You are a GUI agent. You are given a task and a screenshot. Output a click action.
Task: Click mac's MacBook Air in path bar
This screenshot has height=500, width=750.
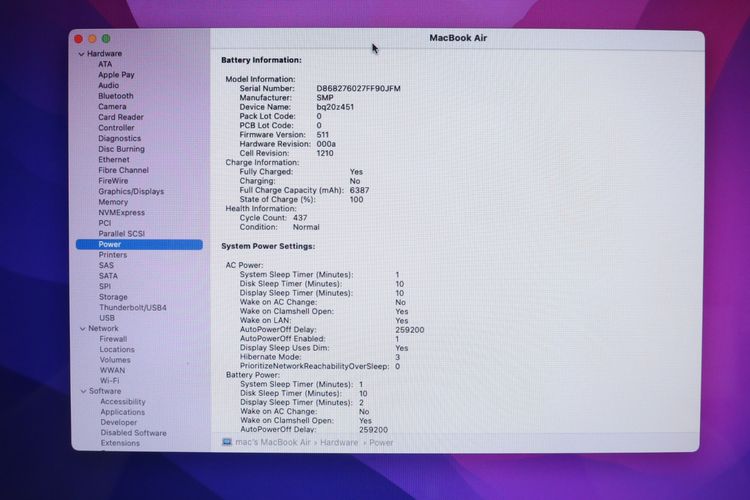tap(273, 443)
